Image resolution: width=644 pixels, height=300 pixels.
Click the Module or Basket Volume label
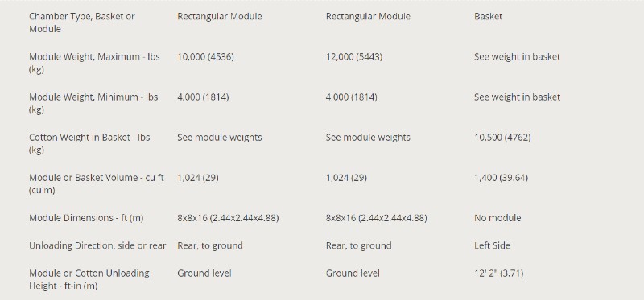coord(96,183)
